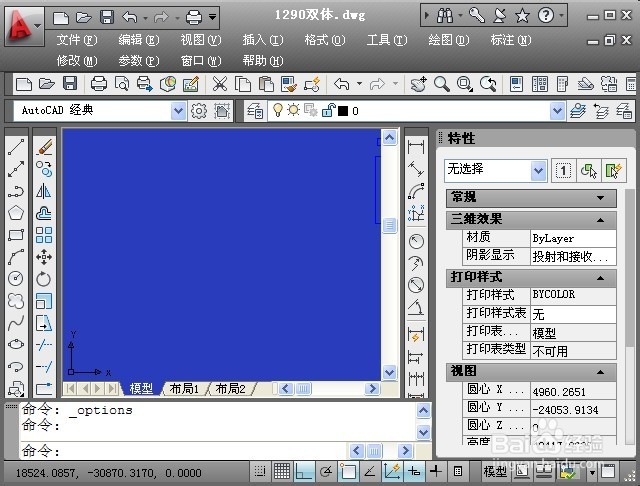Open the 编辑(E) menu
The width and height of the screenshot is (640, 486).
[x=139, y=40]
